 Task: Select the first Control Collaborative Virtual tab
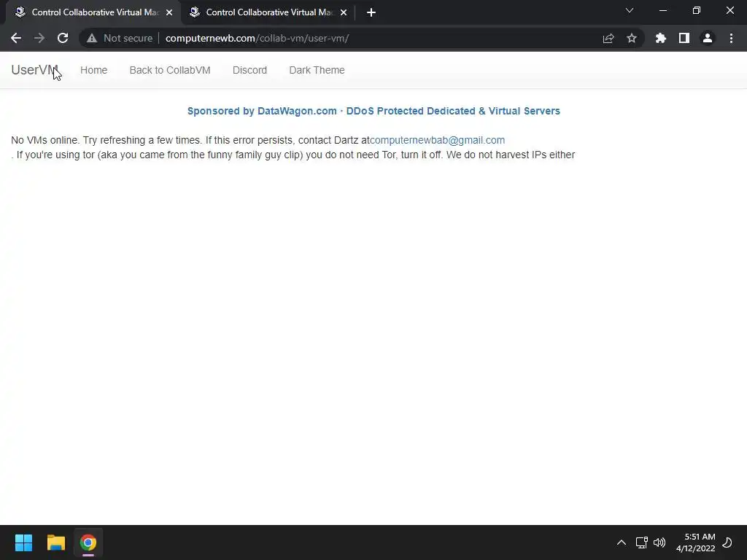(94, 12)
